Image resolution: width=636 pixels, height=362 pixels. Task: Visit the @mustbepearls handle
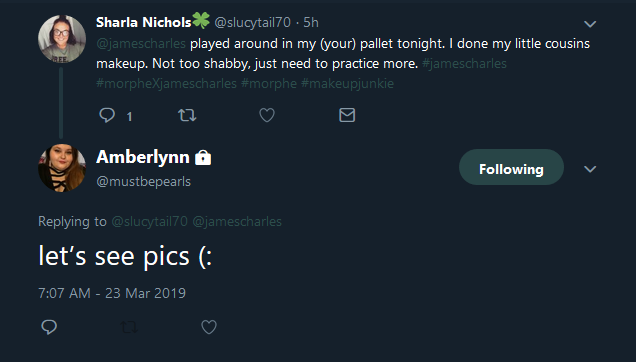(x=144, y=181)
